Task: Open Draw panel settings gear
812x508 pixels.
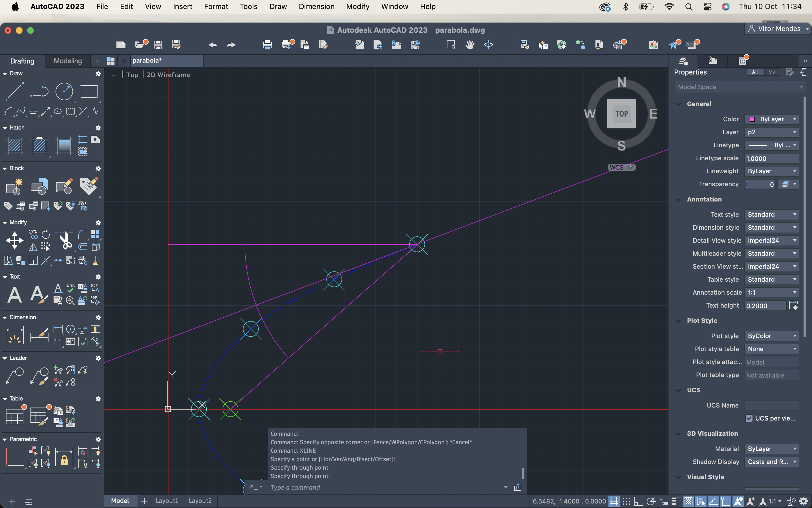Action: pyautogui.click(x=98, y=74)
